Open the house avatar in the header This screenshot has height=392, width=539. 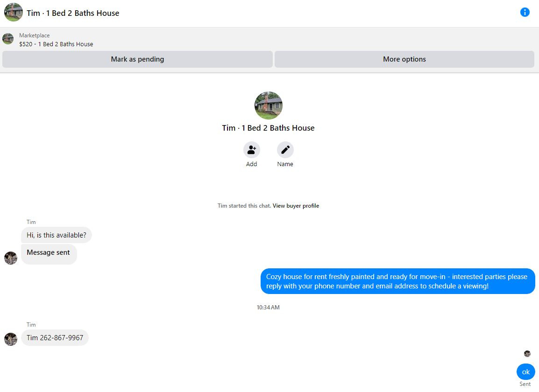pyautogui.click(x=14, y=13)
